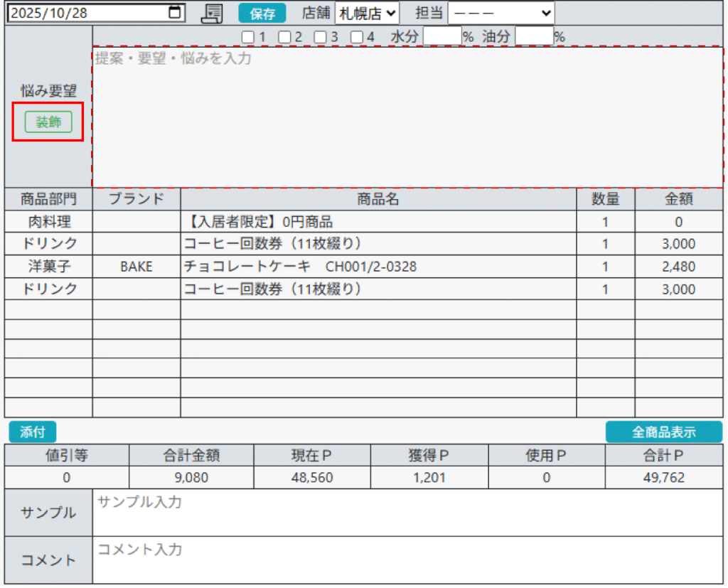
Task: Click the 添付 attachment button
Action: pyautogui.click(x=32, y=432)
